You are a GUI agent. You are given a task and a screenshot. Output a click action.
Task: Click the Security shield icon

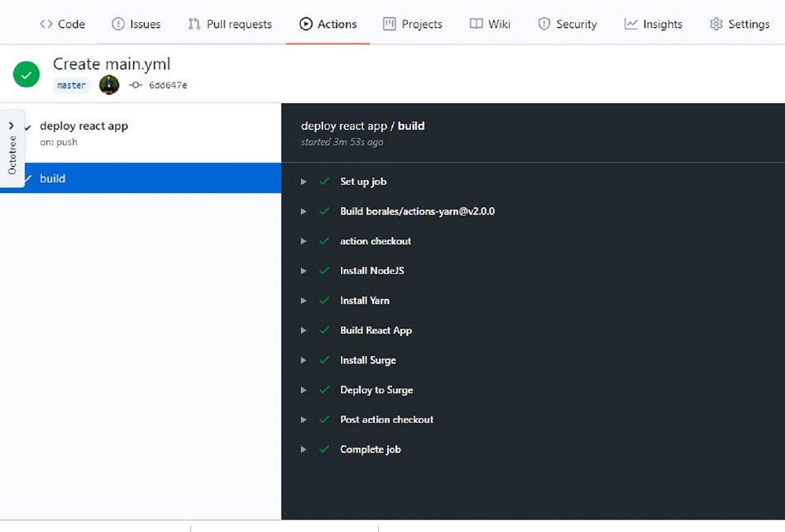545,24
